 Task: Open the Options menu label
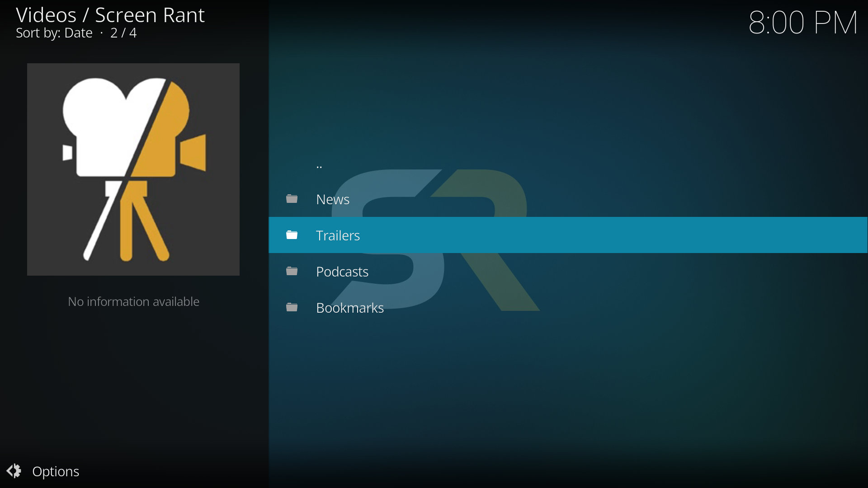pos(56,471)
